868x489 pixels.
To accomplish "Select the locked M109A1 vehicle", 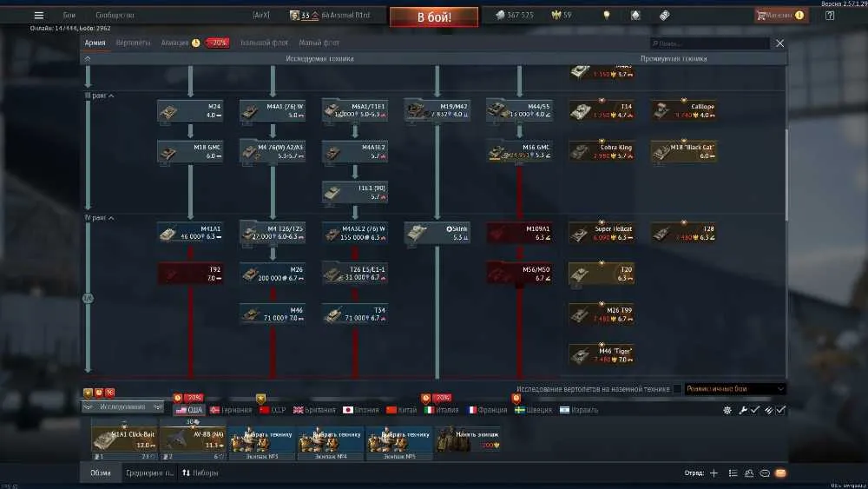I will point(519,233).
